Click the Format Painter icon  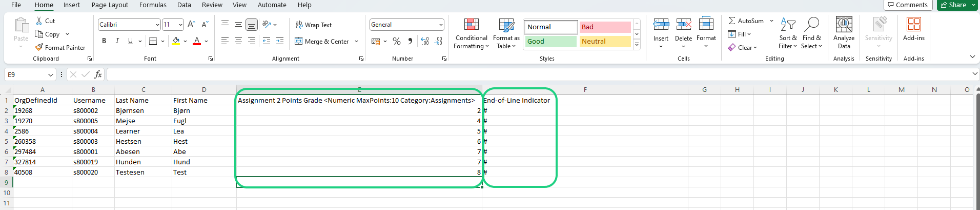tap(39, 47)
